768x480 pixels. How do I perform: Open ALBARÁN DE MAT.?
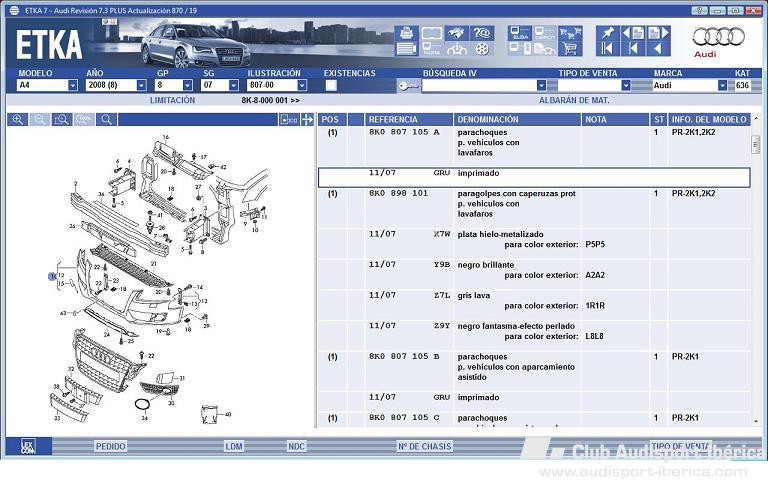(x=574, y=100)
